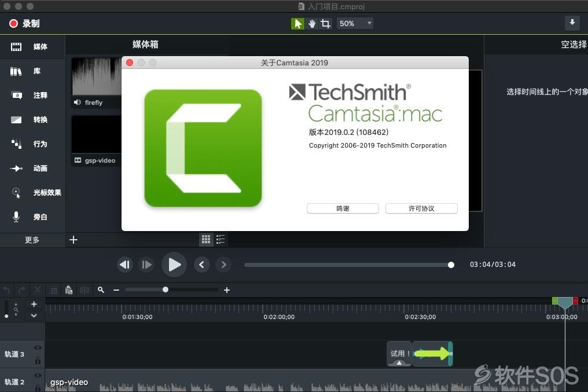
Task: Click the 03:04/03:04 time display
Action: (x=493, y=265)
